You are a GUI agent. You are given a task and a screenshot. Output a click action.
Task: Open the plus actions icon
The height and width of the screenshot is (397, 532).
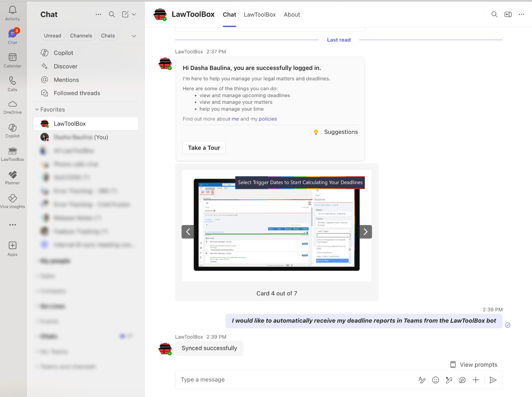tap(476, 380)
